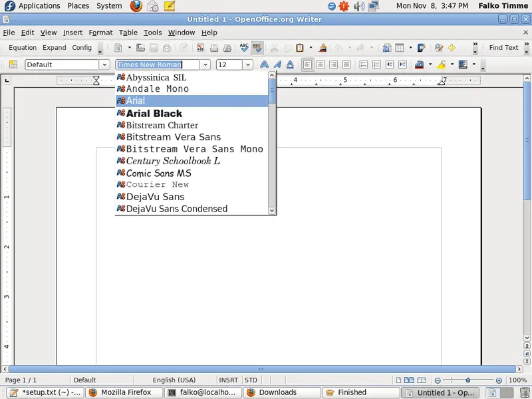
Task: Toggle Italic formatting icon
Action: tap(277, 65)
